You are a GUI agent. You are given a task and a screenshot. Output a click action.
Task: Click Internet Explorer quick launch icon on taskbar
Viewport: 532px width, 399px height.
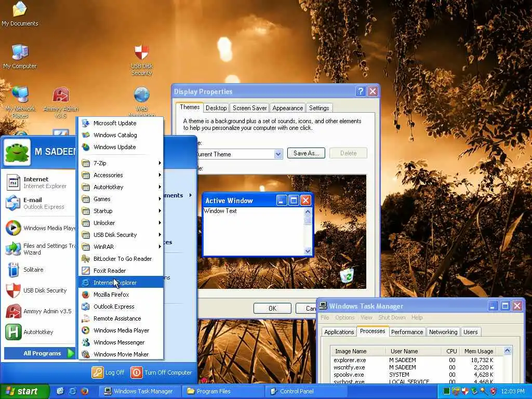72,391
